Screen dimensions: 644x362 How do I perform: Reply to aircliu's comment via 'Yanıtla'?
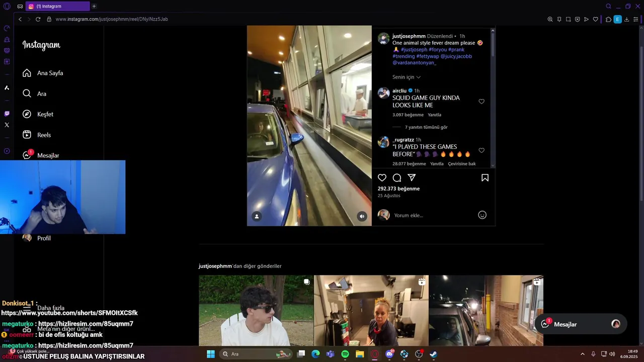434,115
